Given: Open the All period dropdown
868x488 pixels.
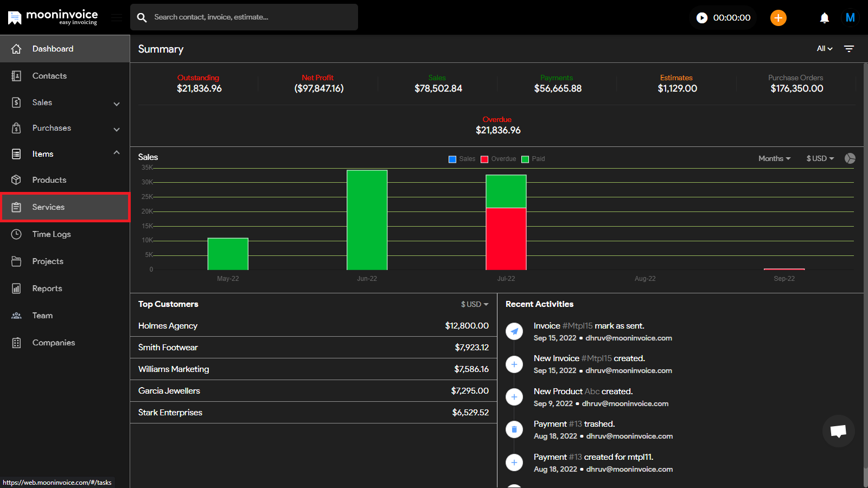Looking at the screenshot, I should pos(825,49).
